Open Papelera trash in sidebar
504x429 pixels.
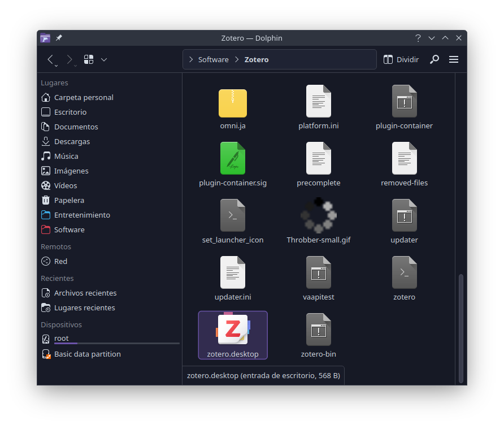tap(109, 200)
